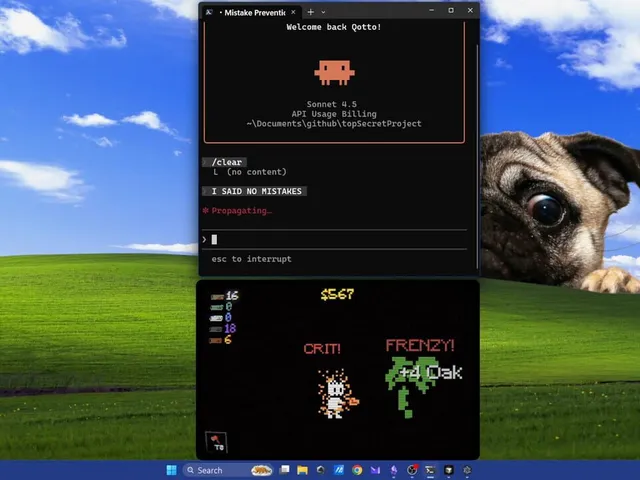Screen dimensions: 640x480
Task: Click the wood log counter showing 16
Action: [224, 296]
